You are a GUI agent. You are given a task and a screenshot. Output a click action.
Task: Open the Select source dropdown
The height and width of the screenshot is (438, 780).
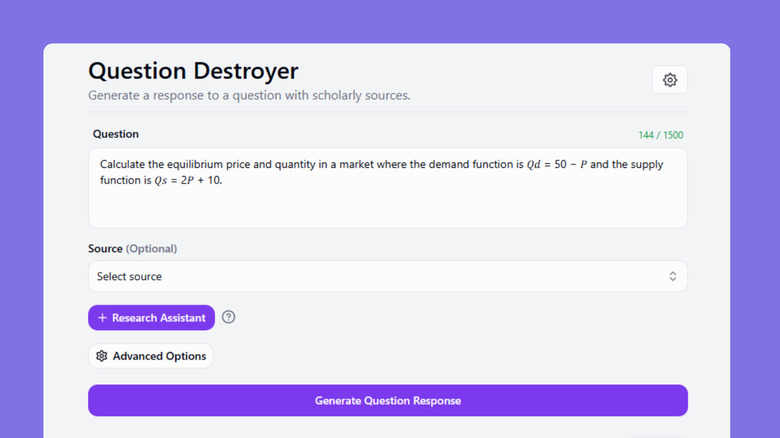pos(387,276)
